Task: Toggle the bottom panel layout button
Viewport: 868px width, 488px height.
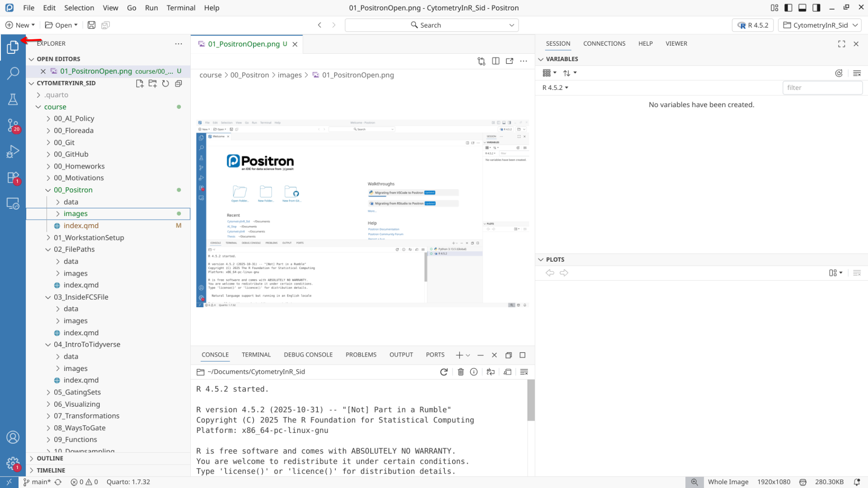Action: (802, 8)
